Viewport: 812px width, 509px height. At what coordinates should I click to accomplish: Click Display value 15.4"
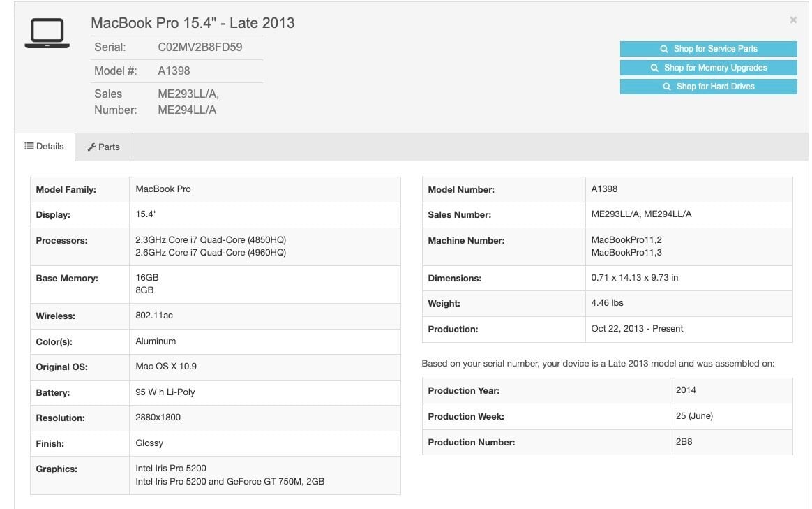pyautogui.click(x=146, y=214)
